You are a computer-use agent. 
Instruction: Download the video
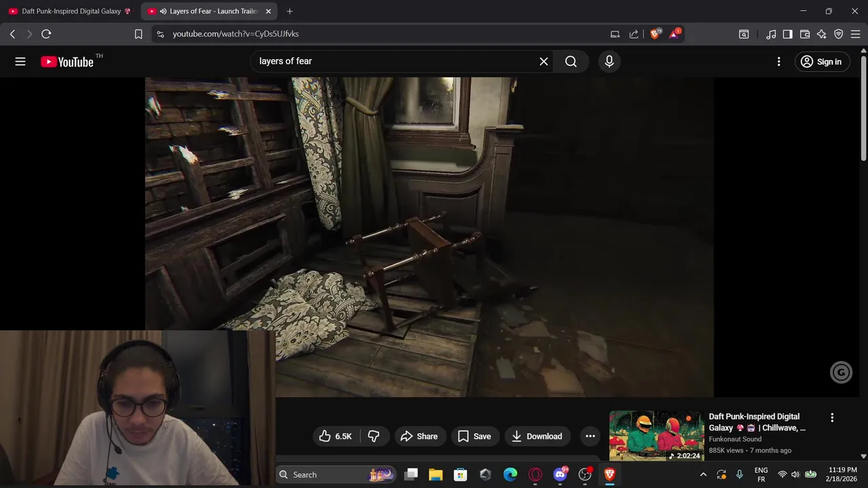(x=537, y=436)
